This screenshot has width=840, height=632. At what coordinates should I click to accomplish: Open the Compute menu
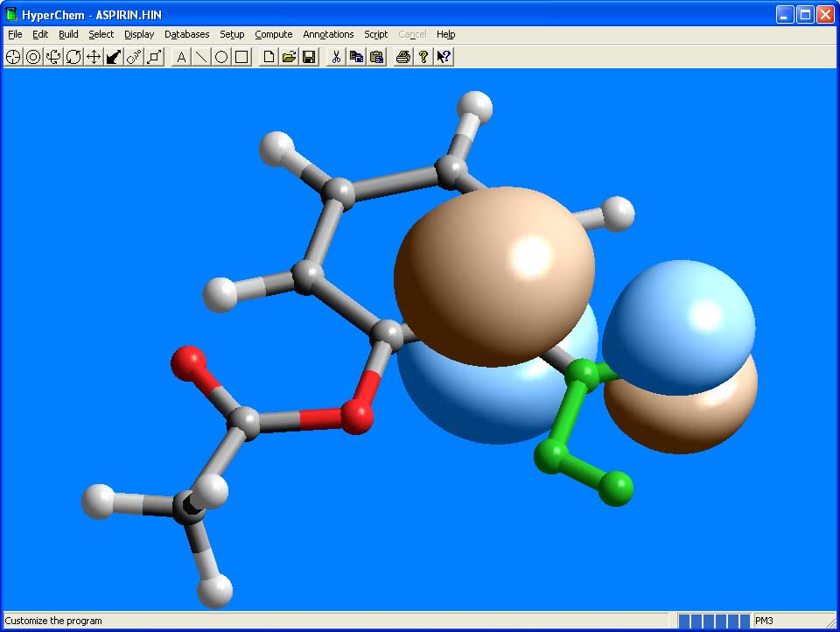(x=273, y=34)
